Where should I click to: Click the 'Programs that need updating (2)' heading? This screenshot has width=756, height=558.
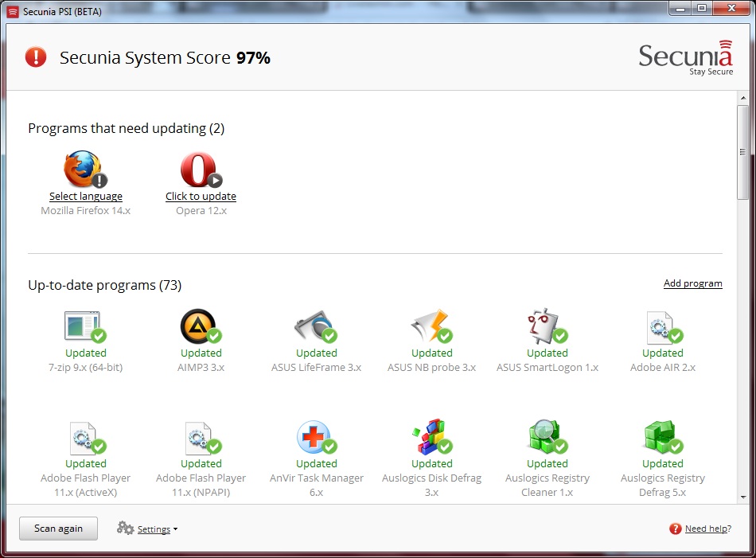[x=127, y=128]
